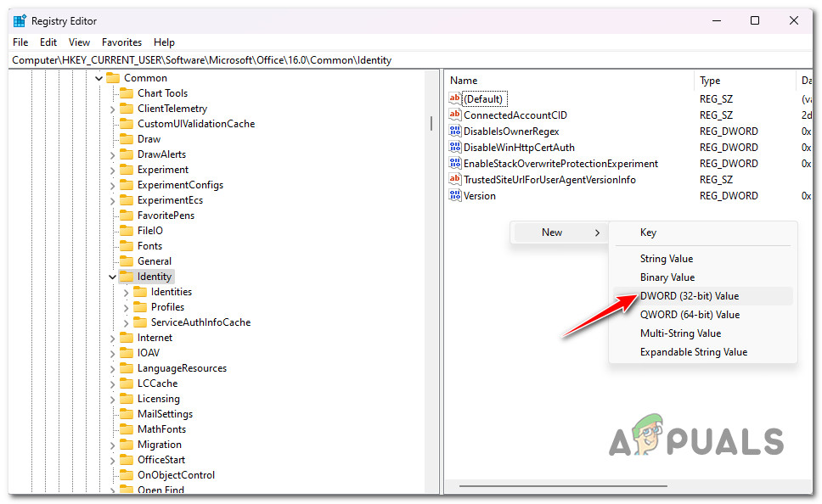This screenshot has height=504, width=822.
Task: Click the OnObjectControl folder icon
Action: 127,475
